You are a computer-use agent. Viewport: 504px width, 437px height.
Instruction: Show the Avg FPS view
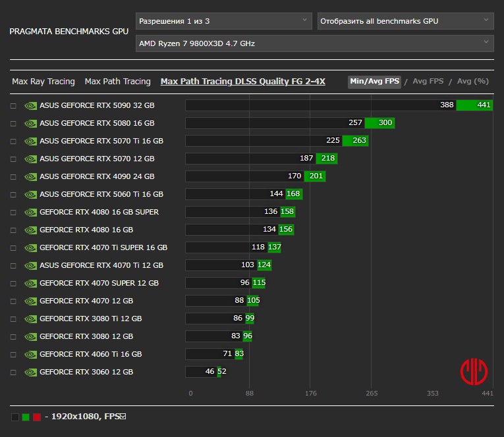[x=428, y=82]
